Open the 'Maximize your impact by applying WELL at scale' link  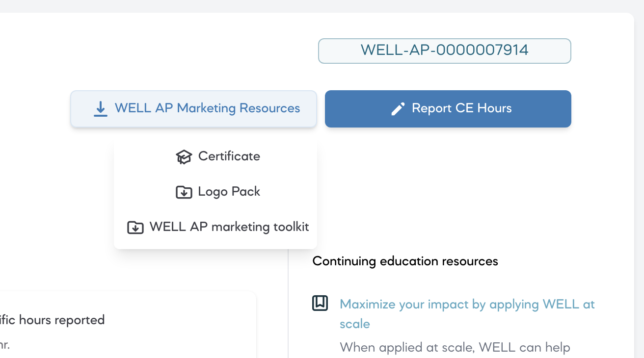click(467, 314)
